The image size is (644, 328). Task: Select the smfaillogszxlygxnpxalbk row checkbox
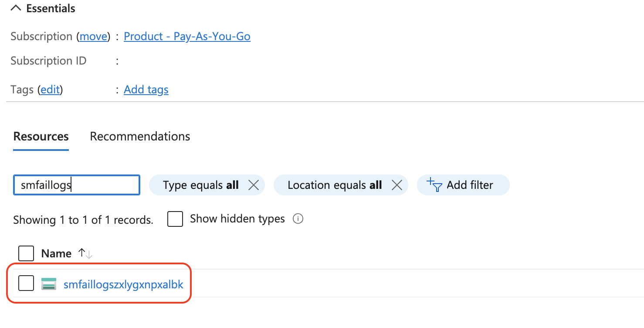tap(26, 284)
